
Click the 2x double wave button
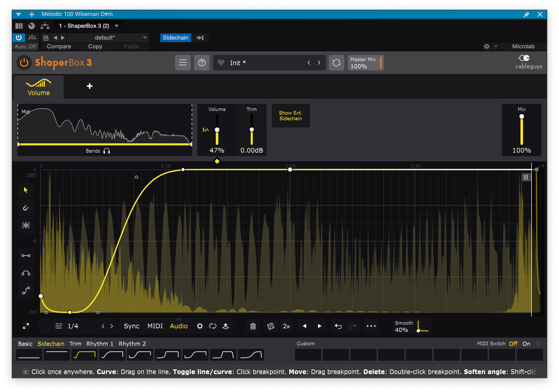tap(286, 326)
